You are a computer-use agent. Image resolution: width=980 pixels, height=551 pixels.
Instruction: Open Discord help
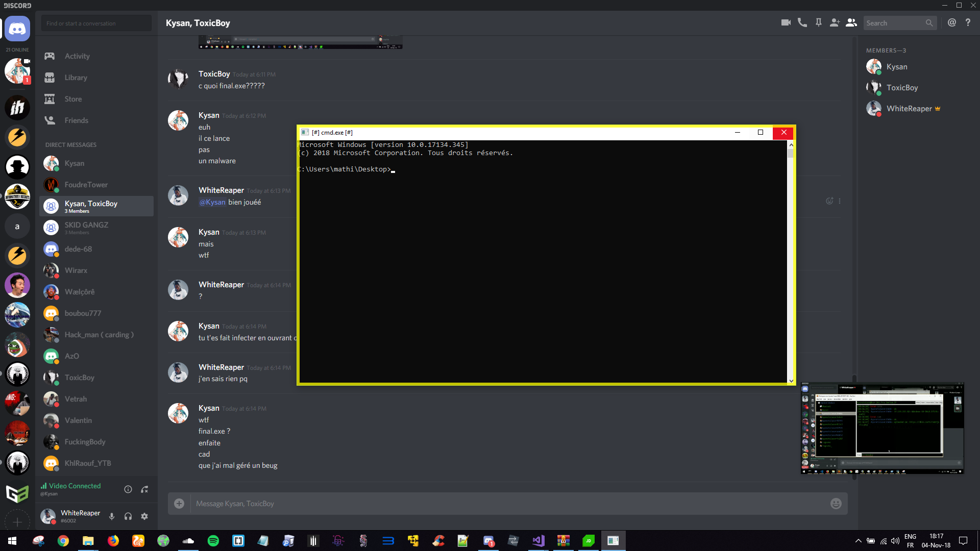(x=968, y=22)
